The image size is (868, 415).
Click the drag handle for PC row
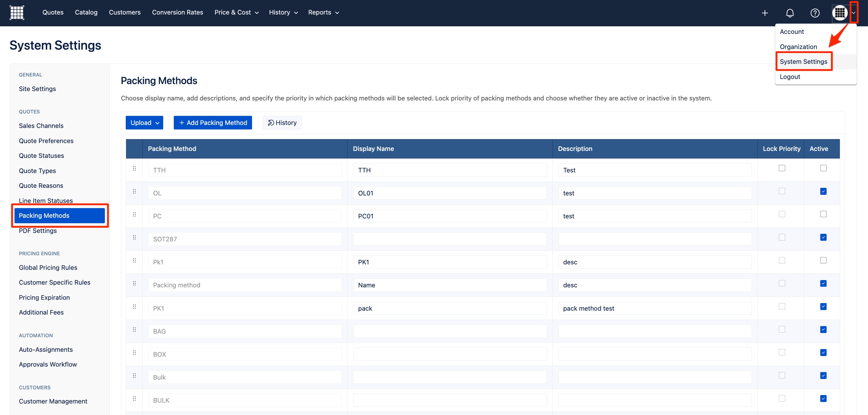pos(134,214)
